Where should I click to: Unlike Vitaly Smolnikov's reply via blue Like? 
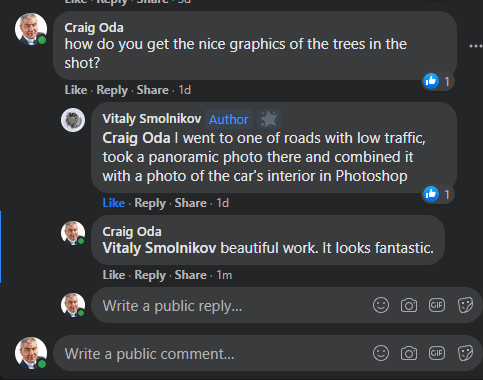coord(114,203)
